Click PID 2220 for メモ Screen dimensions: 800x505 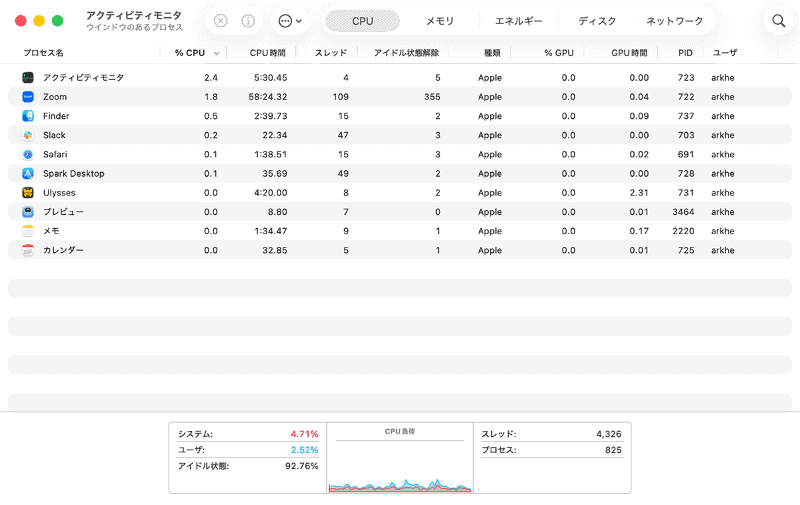pyautogui.click(x=683, y=231)
